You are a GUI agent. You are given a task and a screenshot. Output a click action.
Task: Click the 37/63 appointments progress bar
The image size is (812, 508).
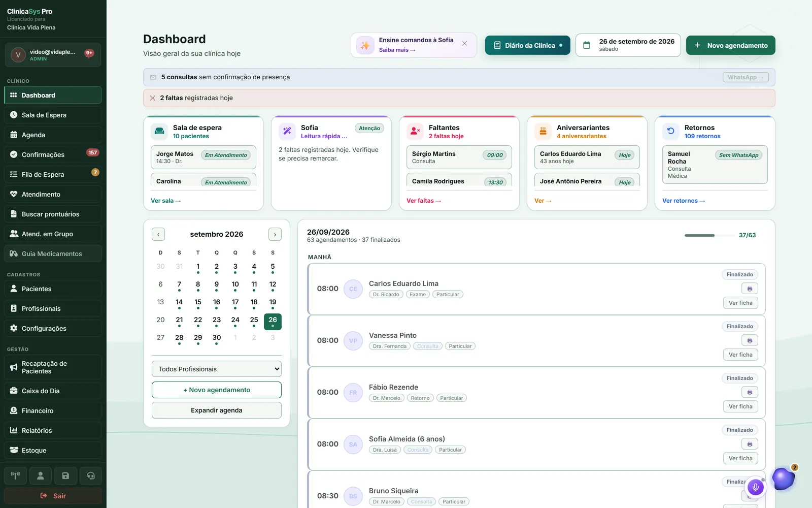(709, 235)
